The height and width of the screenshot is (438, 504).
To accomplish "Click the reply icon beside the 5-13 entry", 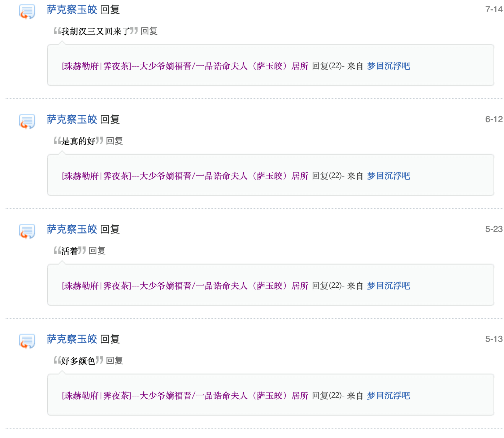I will click(x=27, y=341).
